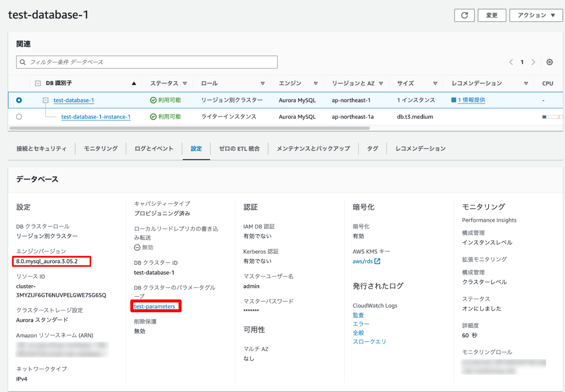Open the aws/rds KMS key link
This screenshot has height=392, width=565.
(x=362, y=261)
